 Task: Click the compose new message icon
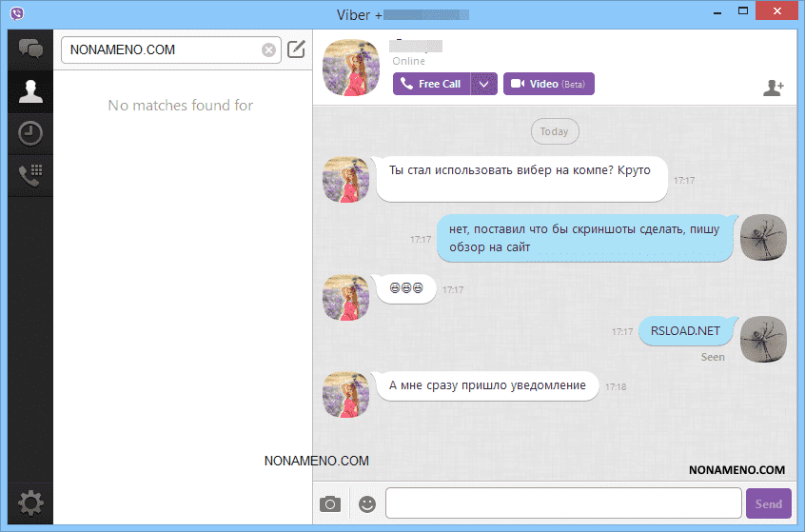[x=296, y=49]
